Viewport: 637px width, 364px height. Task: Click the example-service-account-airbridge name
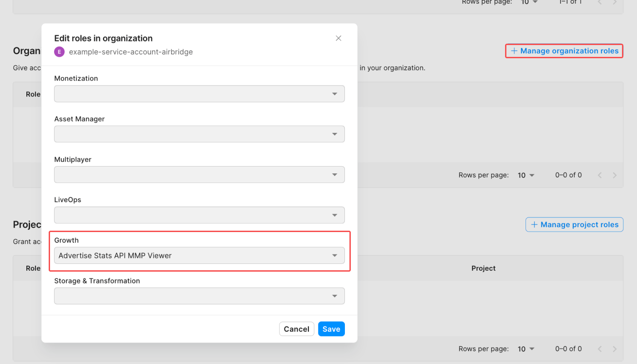[x=131, y=52]
